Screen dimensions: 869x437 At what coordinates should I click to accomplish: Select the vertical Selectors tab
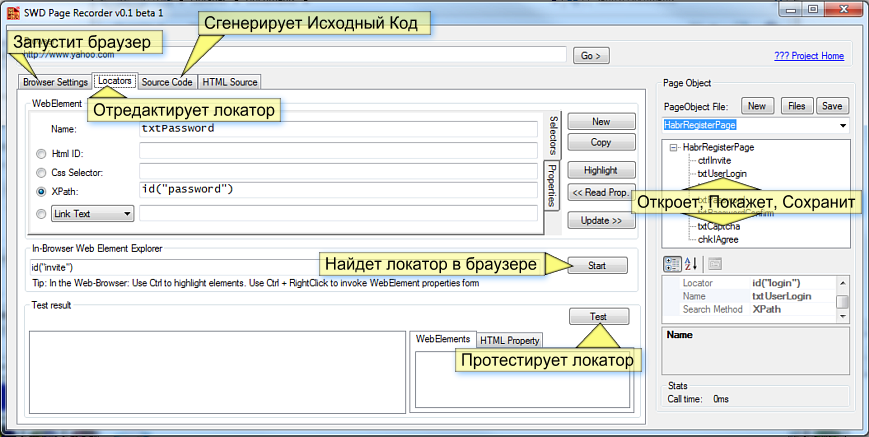[553, 135]
